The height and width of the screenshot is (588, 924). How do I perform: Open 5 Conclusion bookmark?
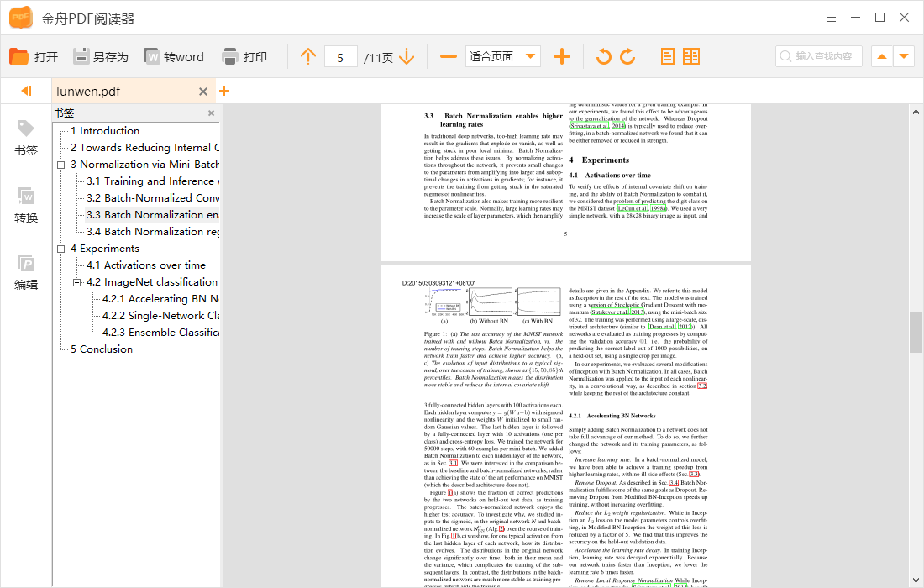coord(101,349)
